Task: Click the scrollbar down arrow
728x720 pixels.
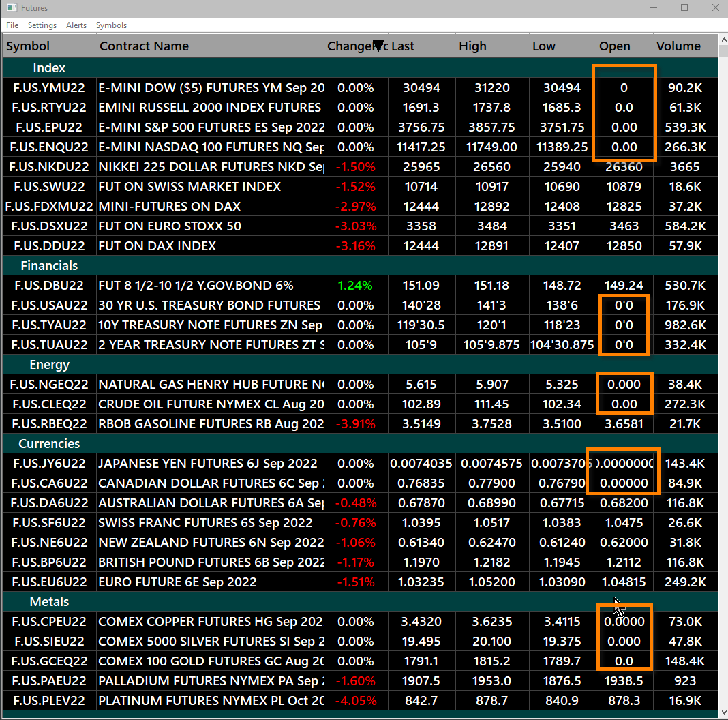Action: (x=723, y=712)
